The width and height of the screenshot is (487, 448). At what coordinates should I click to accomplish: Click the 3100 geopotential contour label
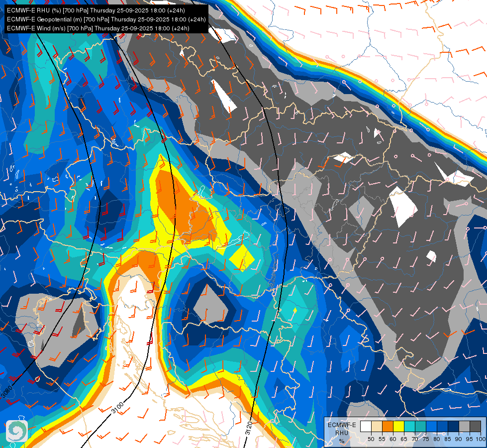pyautogui.click(x=117, y=407)
